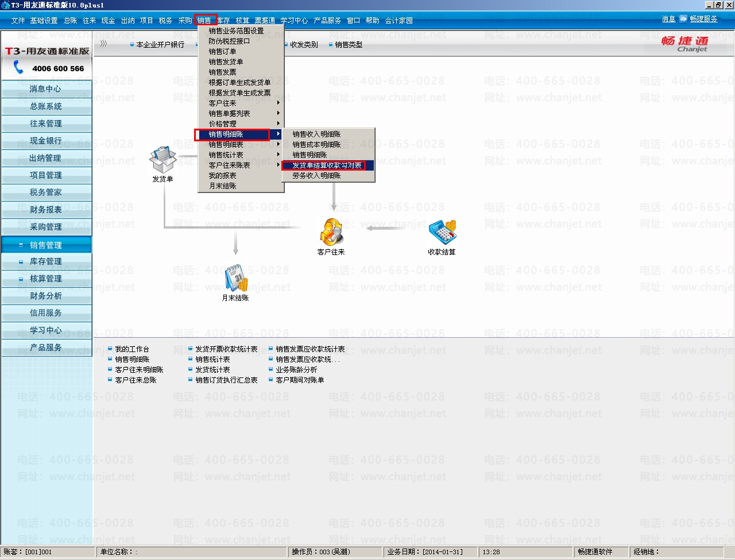Click the phone icon beside 4006 600 566
The width and height of the screenshot is (735, 560).
coord(18,68)
